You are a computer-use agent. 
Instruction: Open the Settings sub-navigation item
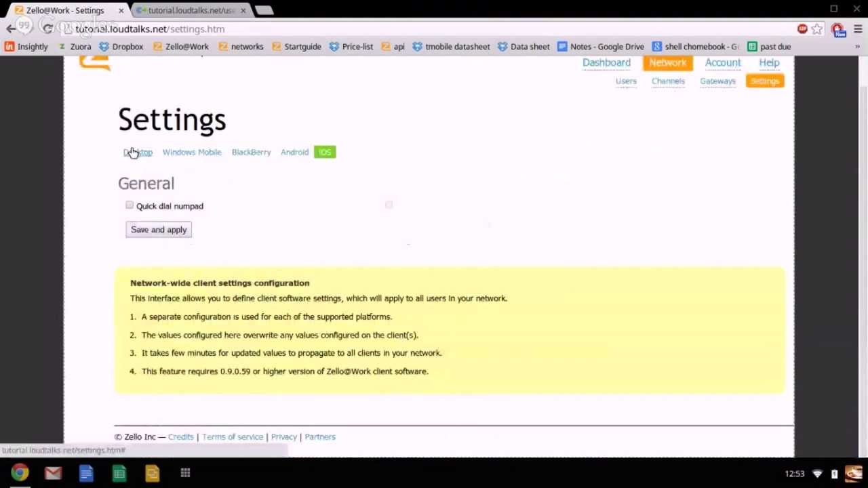(765, 81)
